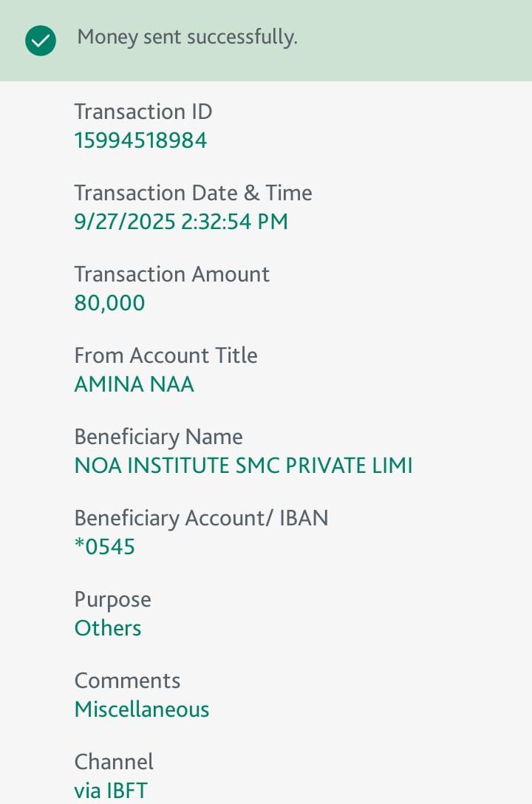
Task: Select the masked account number *0545
Action: point(104,547)
